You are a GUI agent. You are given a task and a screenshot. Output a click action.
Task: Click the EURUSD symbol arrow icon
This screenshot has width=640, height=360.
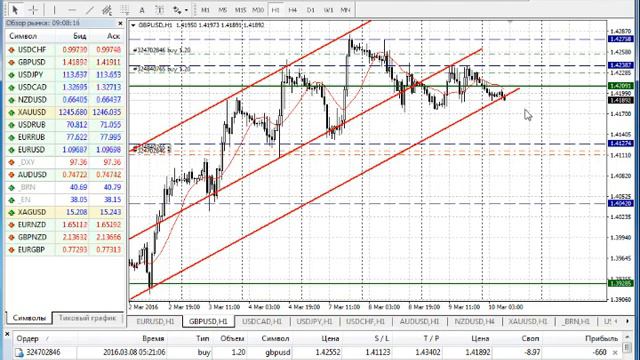tap(11, 150)
